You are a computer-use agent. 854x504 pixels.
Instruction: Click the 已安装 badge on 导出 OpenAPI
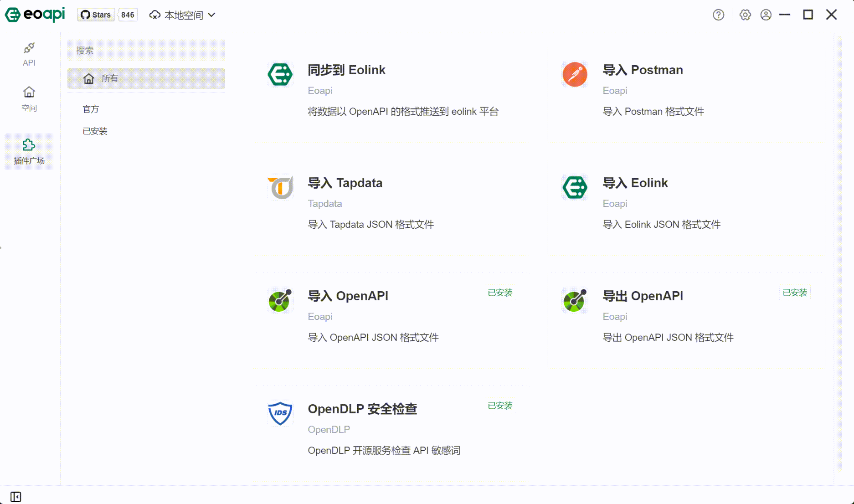(795, 292)
